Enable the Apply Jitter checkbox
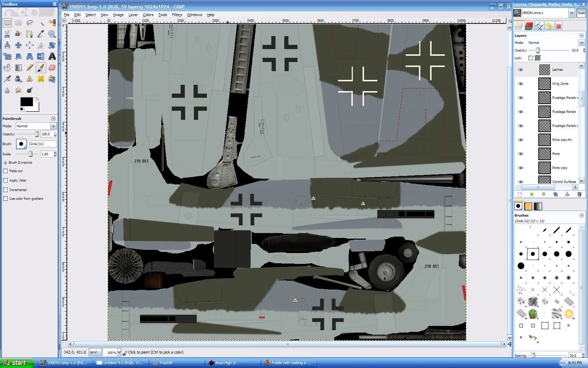This screenshot has height=368, width=588. [x=5, y=180]
